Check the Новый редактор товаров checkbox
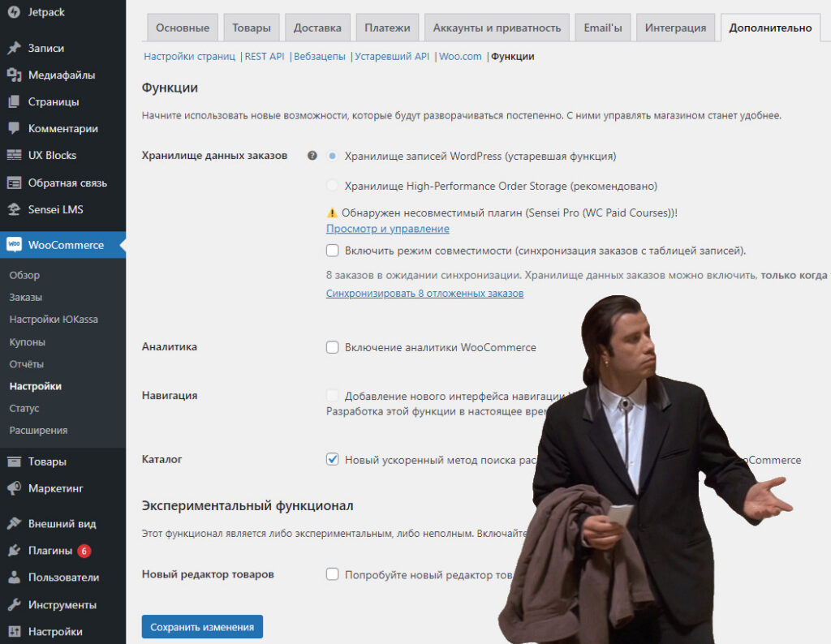This screenshot has height=644, width=831. 332,574
